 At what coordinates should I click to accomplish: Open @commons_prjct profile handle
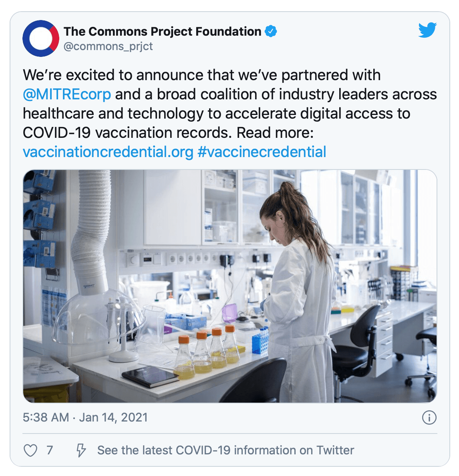click(x=108, y=46)
